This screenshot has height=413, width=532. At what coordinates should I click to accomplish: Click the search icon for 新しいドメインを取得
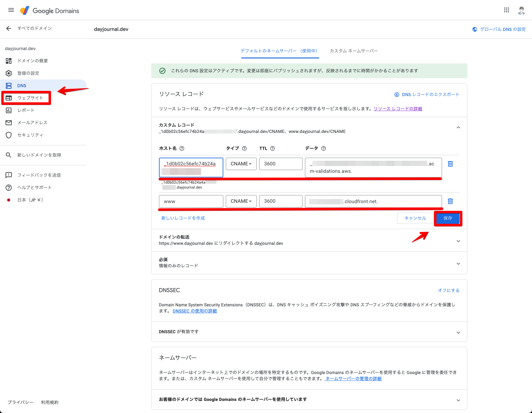pos(9,155)
